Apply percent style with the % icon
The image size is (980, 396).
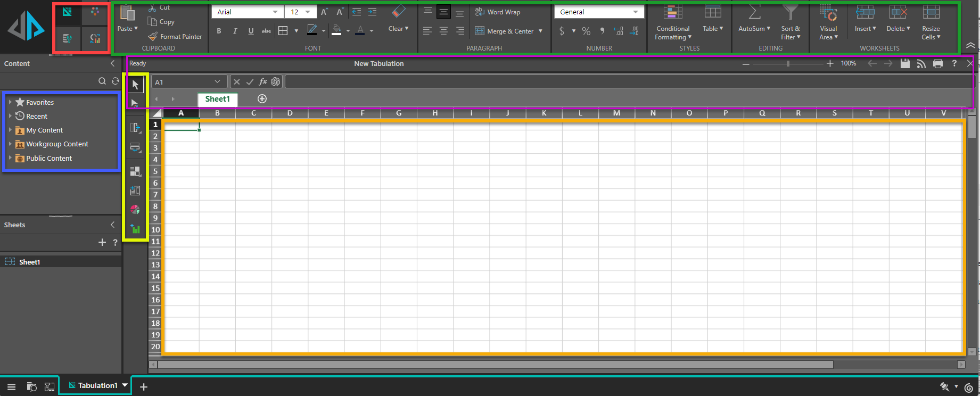(x=586, y=31)
